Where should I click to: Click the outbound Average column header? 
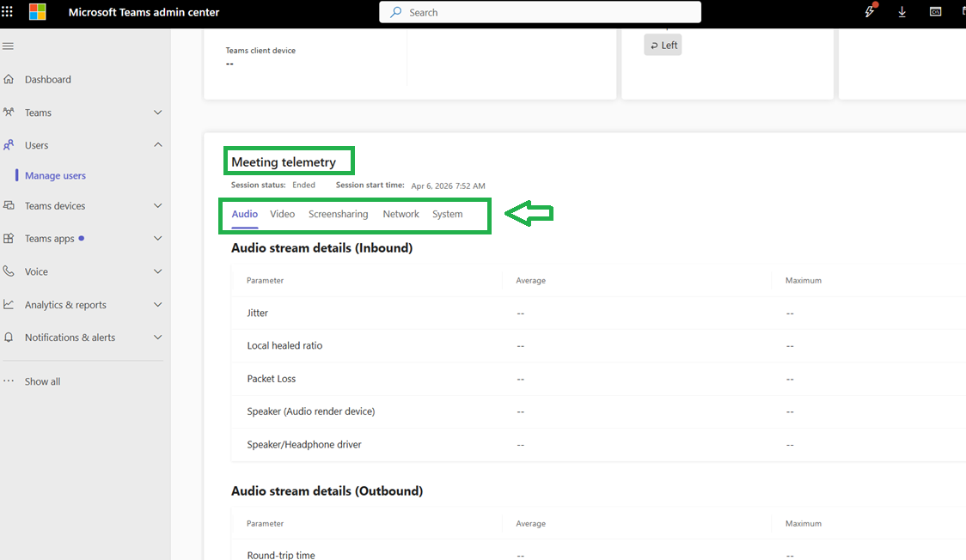530,524
